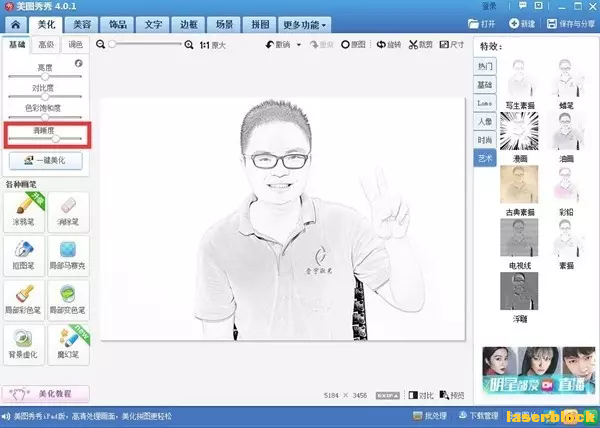600x428 pixels.
Task: Click the 亮度 brightness slider handle
Action: pos(45,76)
